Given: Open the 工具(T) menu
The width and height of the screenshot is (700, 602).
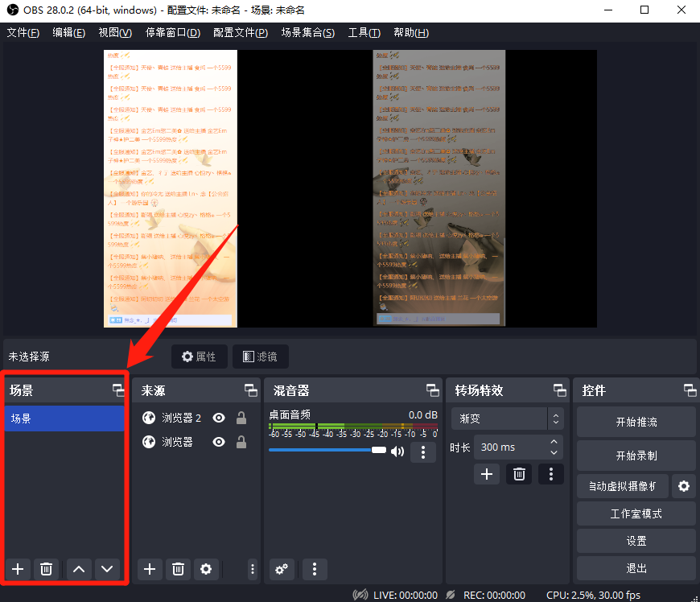Looking at the screenshot, I should coord(364,33).
